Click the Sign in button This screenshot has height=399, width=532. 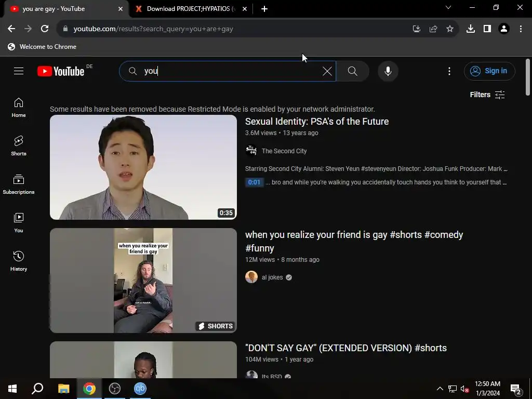coord(489,71)
